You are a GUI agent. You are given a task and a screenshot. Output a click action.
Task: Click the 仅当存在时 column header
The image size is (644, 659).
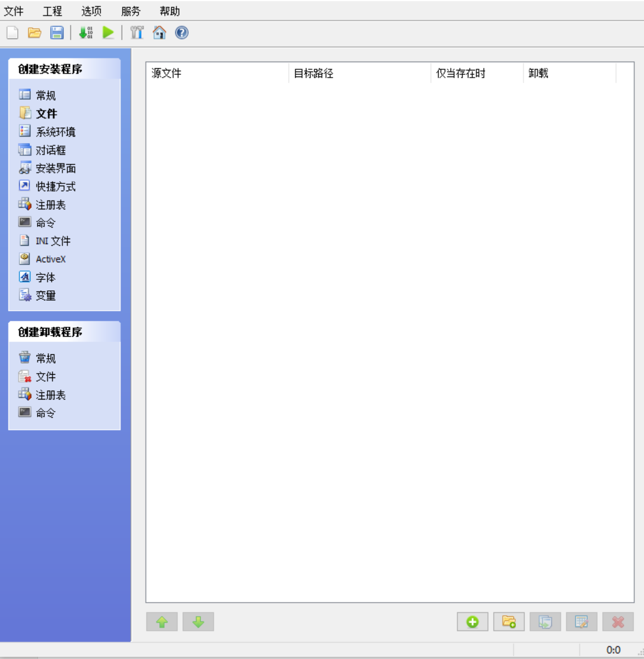pyautogui.click(x=477, y=73)
